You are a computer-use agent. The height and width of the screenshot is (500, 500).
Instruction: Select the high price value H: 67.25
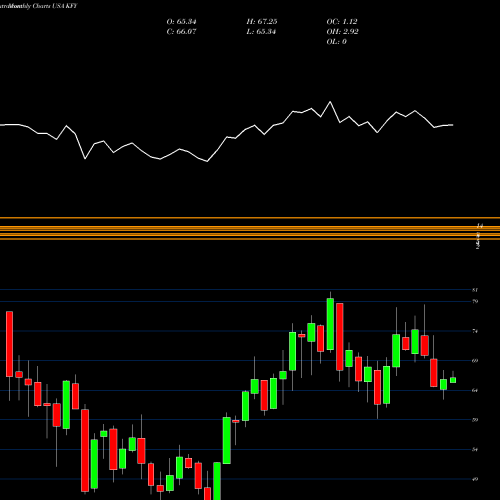[262, 22]
